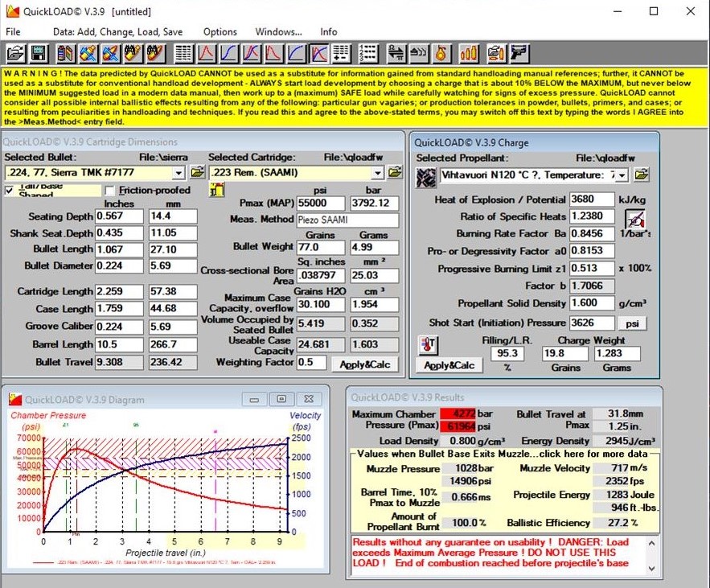Click the Bullet Weight grains field

(321, 247)
